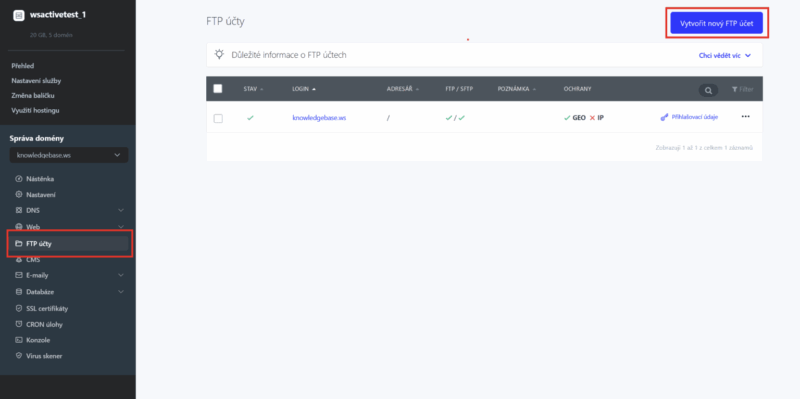Select FTP účty in sidebar
The height and width of the screenshot is (399, 800).
[69, 244]
